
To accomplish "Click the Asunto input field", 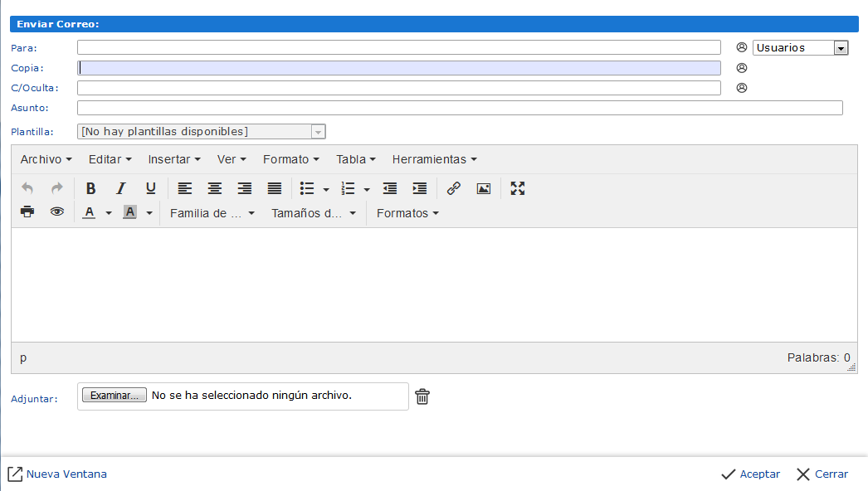I will click(x=460, y=108).
